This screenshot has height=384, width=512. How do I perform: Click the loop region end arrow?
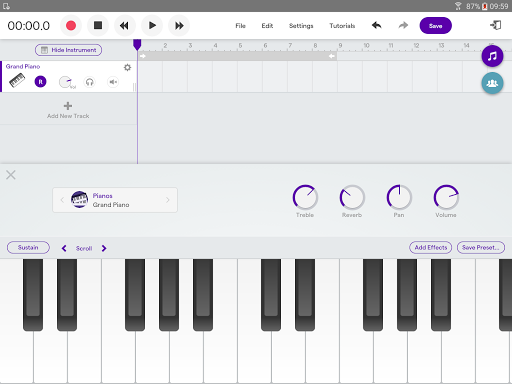click(x=332, y=56)
